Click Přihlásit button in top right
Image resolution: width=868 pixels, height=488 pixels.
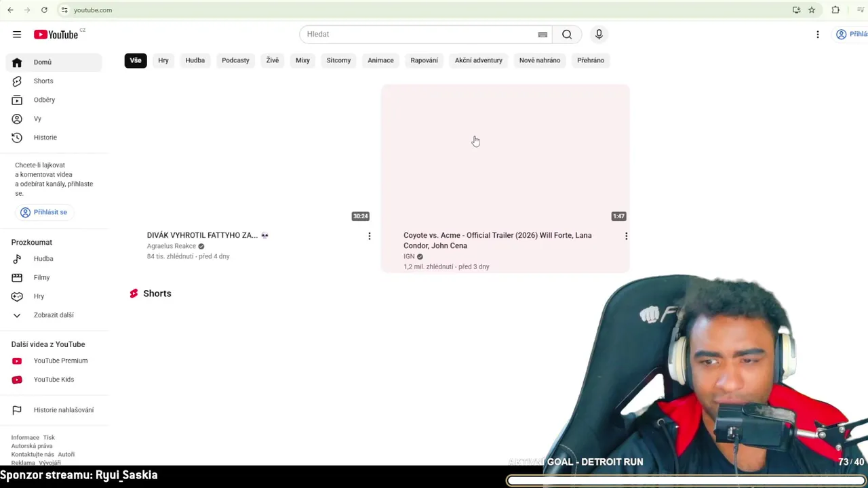[850, 34]
